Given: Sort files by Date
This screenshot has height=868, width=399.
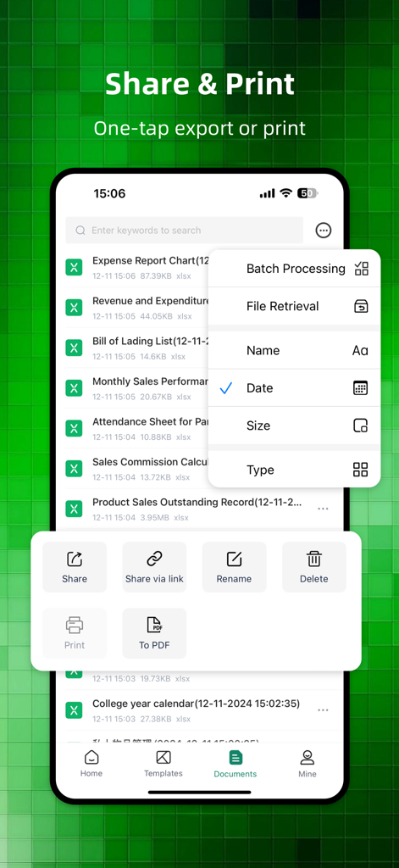Looking at the screenshot, I should [x=295, y=388].
